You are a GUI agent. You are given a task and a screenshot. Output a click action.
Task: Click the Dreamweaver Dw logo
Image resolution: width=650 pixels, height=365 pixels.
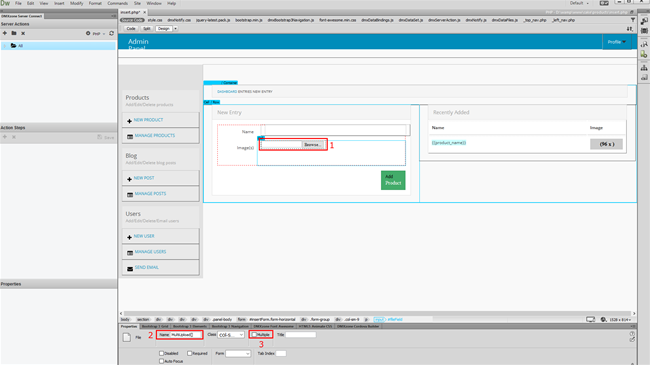tap(5, 3)
